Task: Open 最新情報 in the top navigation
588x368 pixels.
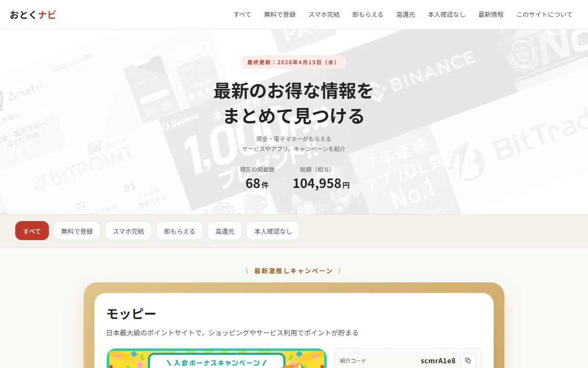Action: pos(491,15)
